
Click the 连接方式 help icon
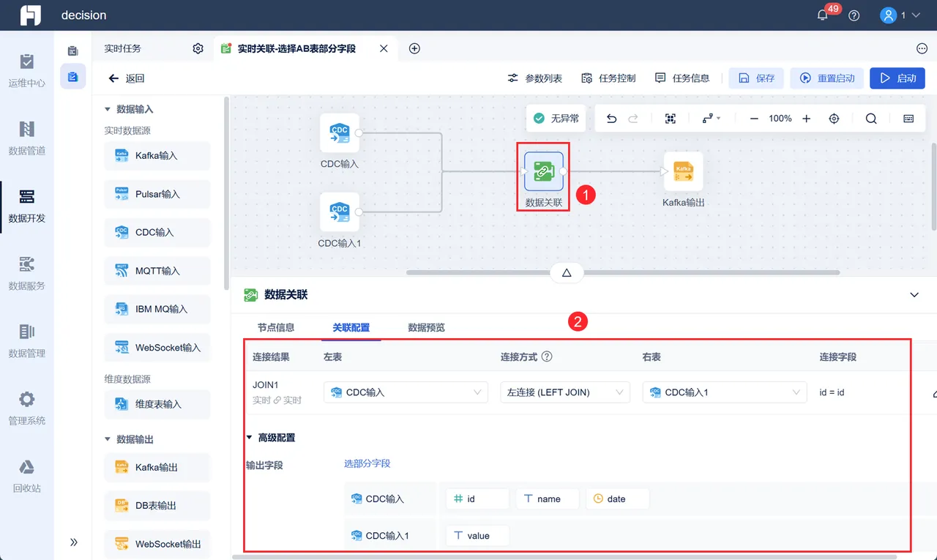[x=547, y=357]
